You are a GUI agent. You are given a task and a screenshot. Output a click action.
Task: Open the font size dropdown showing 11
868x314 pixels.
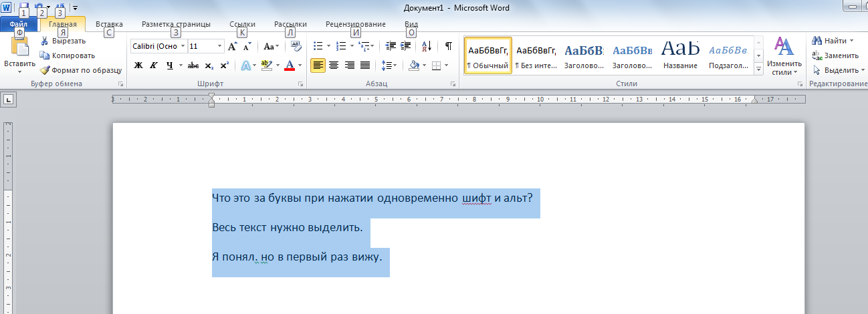point(220,47)
